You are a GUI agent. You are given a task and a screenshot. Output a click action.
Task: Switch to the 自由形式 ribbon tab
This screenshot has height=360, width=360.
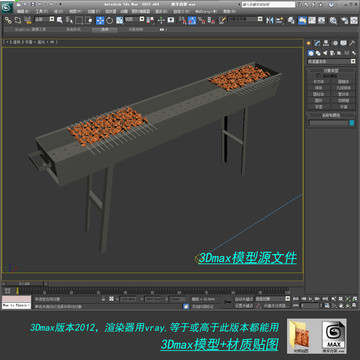(73, 29)
